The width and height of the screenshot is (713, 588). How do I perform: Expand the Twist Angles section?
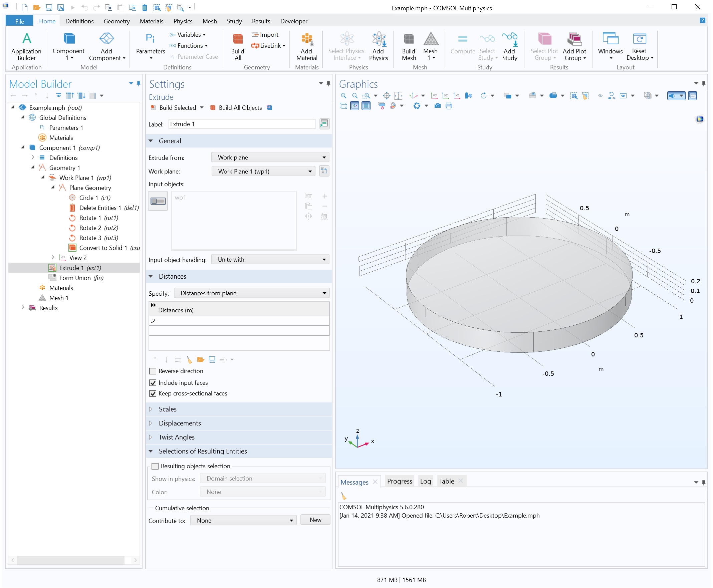(x=177, y=437)
